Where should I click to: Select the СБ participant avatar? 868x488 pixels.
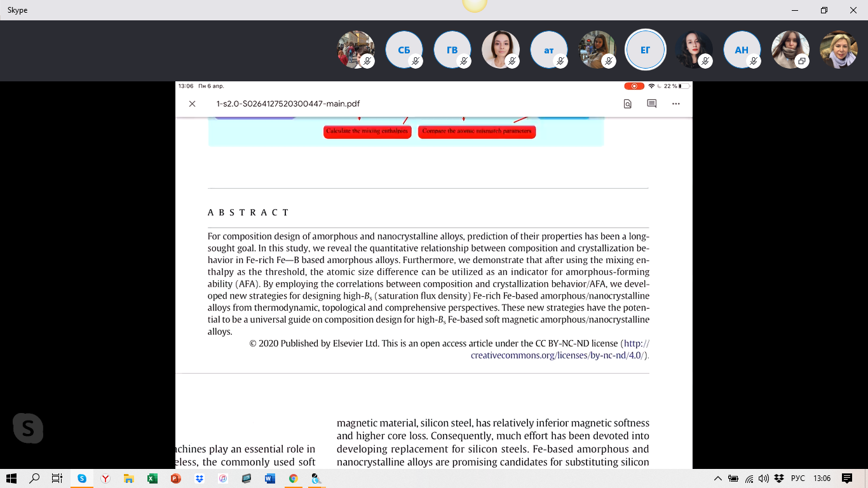tap(404, 50)
